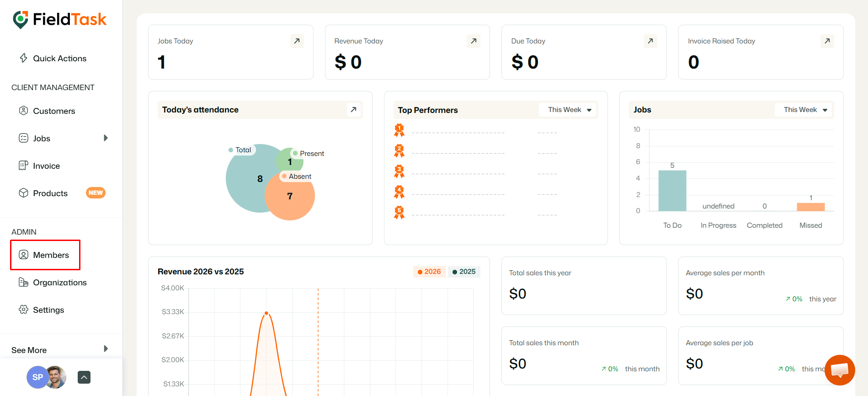Click the Organizations building icon
The image size is (868, 396).
[x=23, y=282]
